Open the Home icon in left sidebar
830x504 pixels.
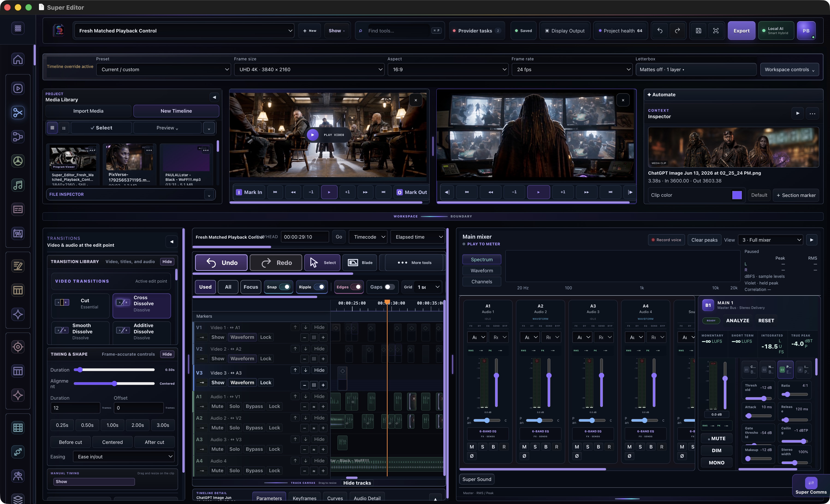(x=18, y=60)
